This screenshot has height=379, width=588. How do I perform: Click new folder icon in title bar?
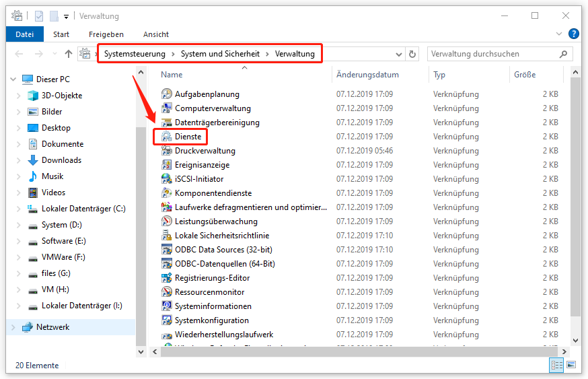point(54,16)
